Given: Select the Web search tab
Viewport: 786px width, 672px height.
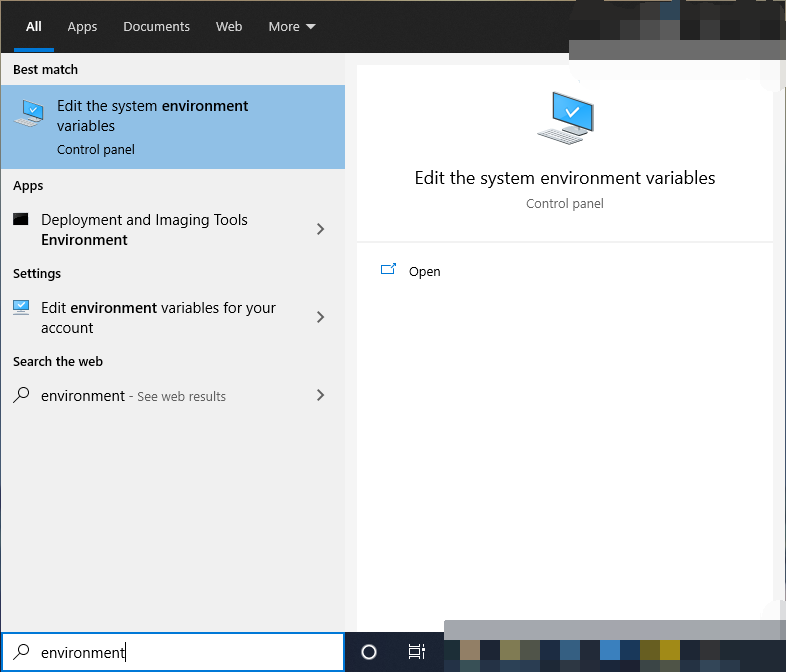Looking at the screenshot, I should click(229, 27).
